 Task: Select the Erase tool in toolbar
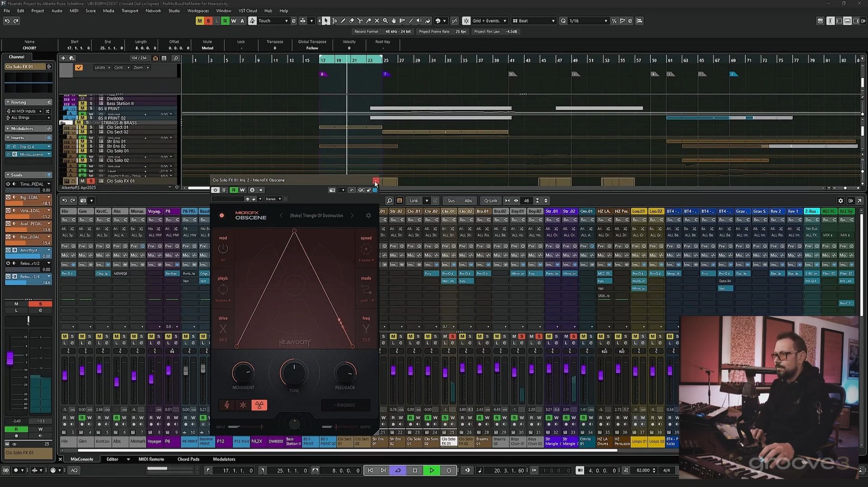(351, 21)
